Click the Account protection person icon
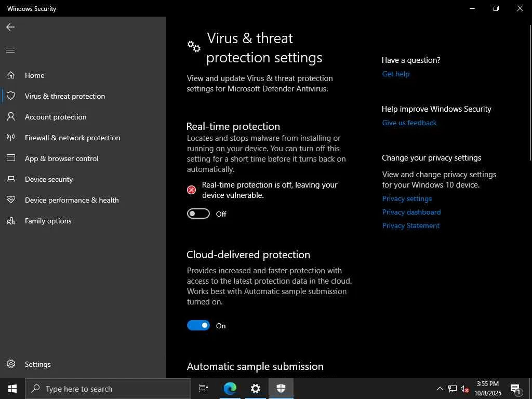532x399 pixels. 10,117
